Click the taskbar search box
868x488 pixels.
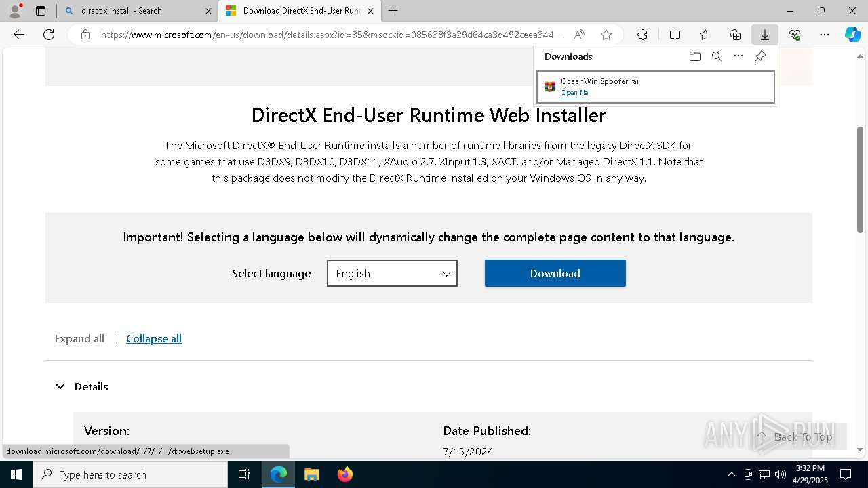click(x=130, y=474)
